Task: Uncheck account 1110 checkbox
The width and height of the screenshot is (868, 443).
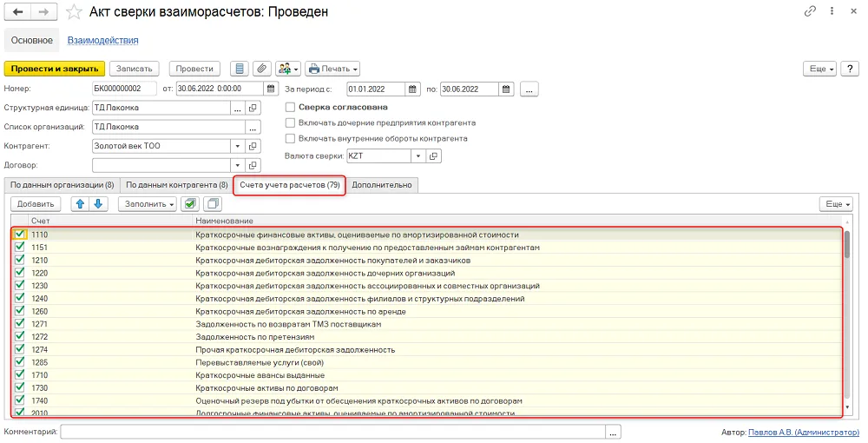Action: pos(20,235)
